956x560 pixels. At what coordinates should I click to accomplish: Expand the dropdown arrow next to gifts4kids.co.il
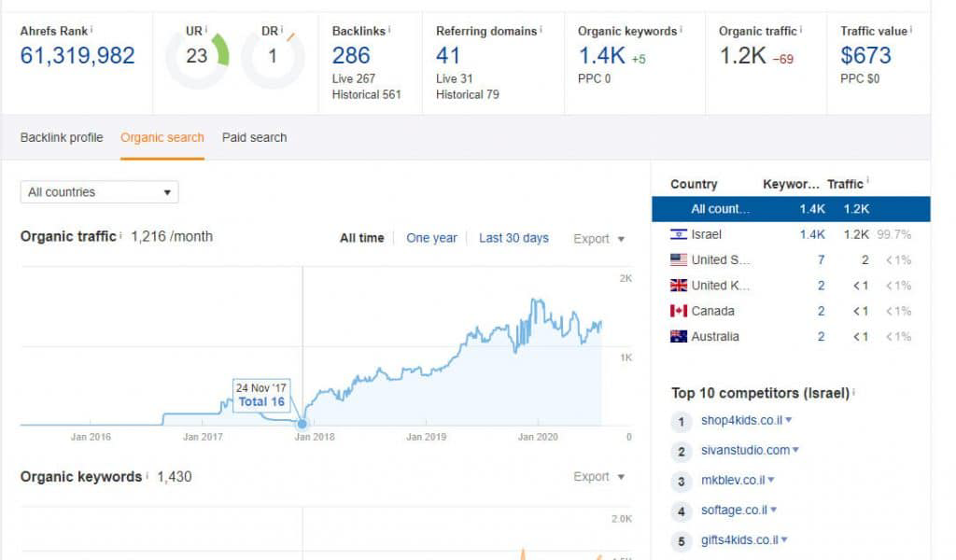click(784, 539)
